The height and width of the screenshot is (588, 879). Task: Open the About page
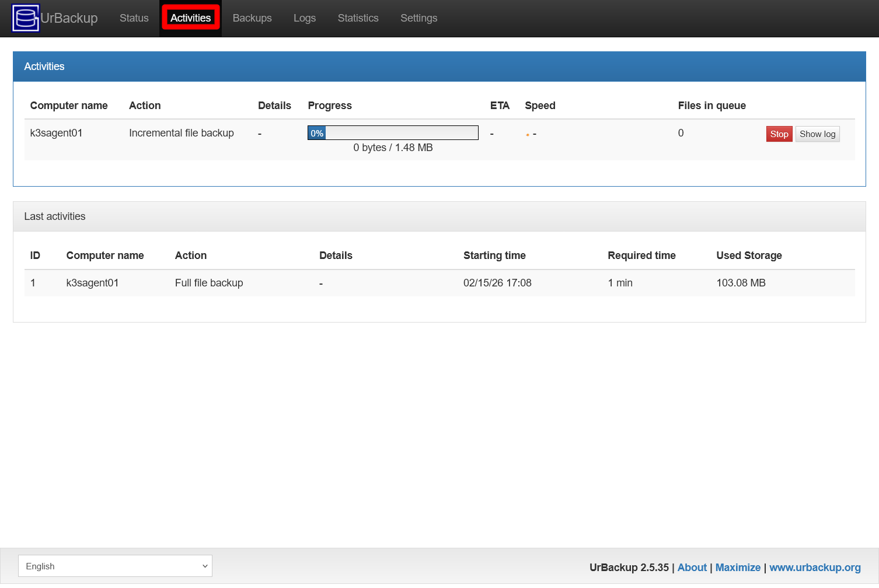pos(692,567)
